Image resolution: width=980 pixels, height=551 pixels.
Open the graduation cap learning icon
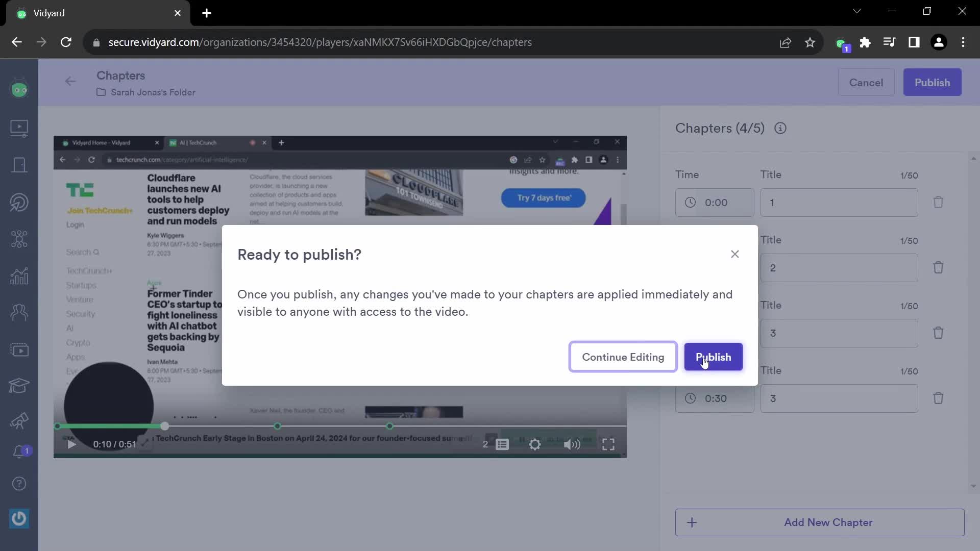19,386
